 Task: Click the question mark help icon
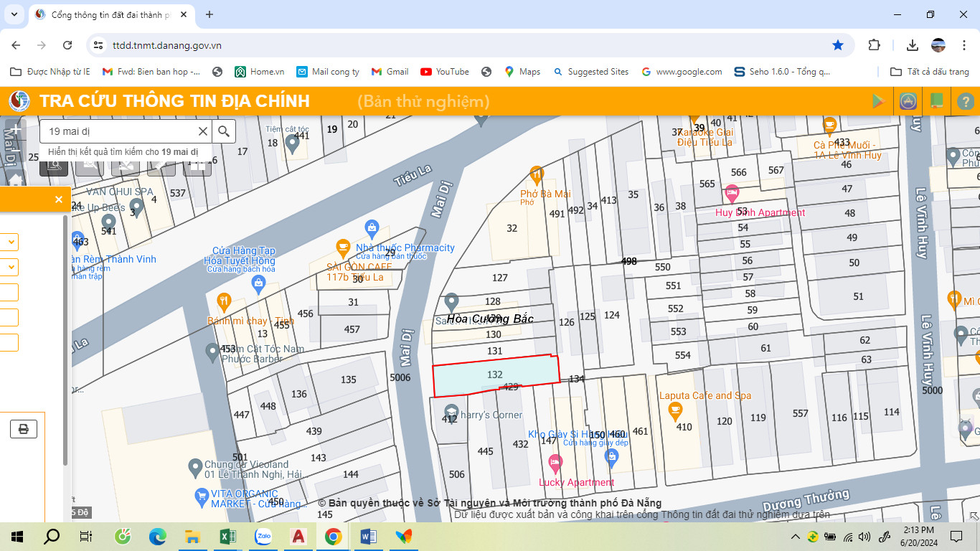point(965,102)
